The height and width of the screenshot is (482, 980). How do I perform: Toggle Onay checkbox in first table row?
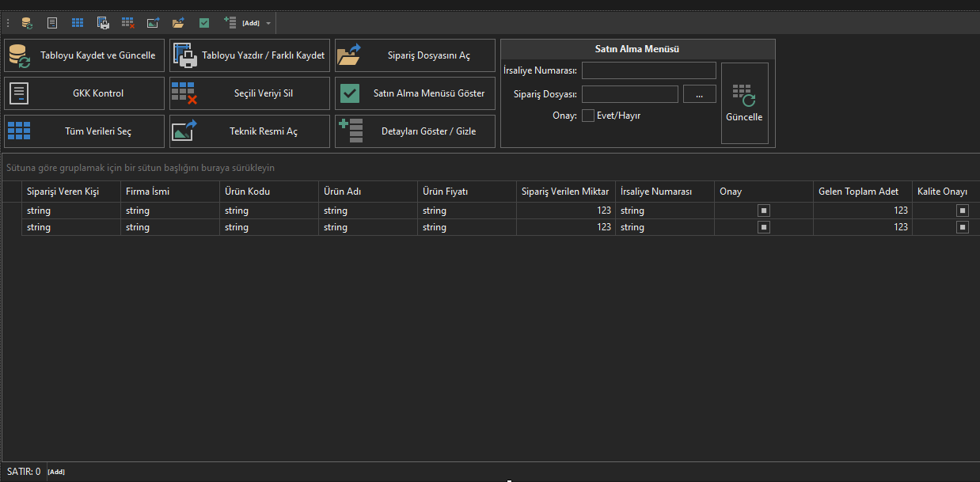coord(764,211)
